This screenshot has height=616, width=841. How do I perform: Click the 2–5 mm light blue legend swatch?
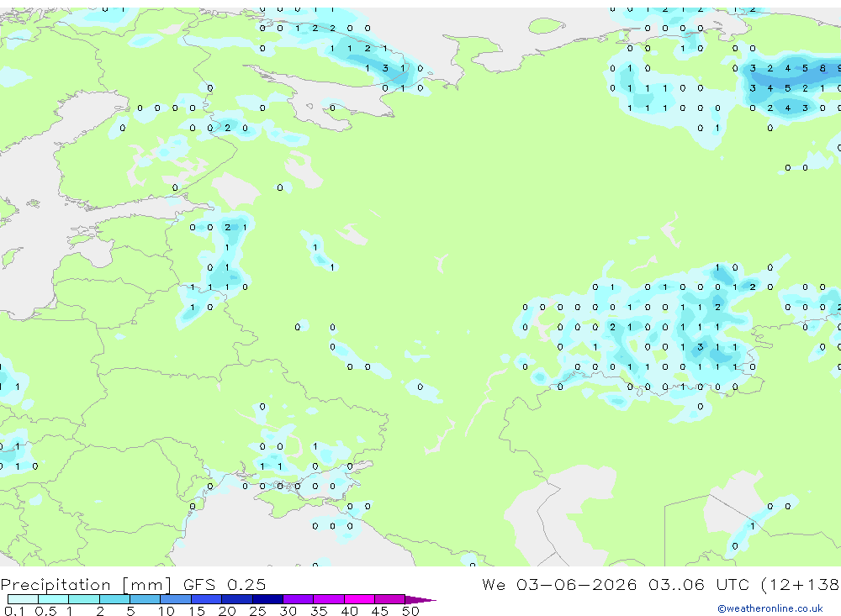coord(114,599)
